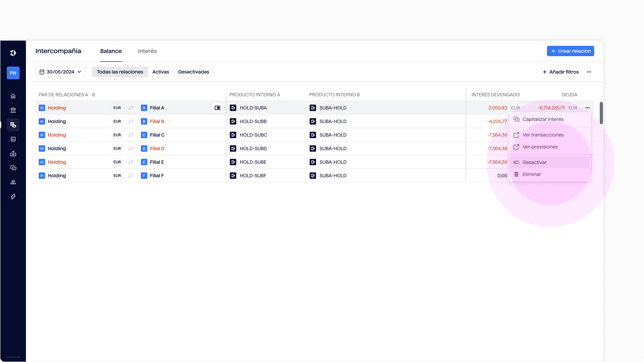The width and height of the screenshot is (644, 362).
Task: Choose Ver transacciones from menu
Action: click(550, 135)
